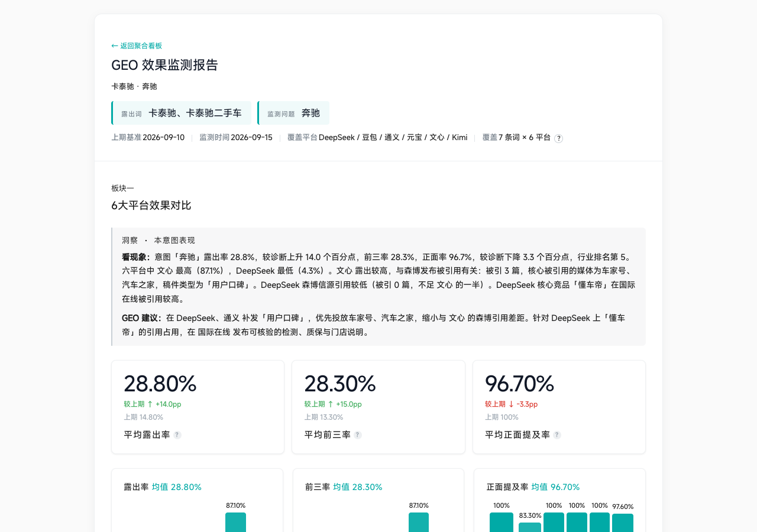Click the 监测时间 2026-09-15 text
Screen dimensions: 757x532
[x=236, y=138]
